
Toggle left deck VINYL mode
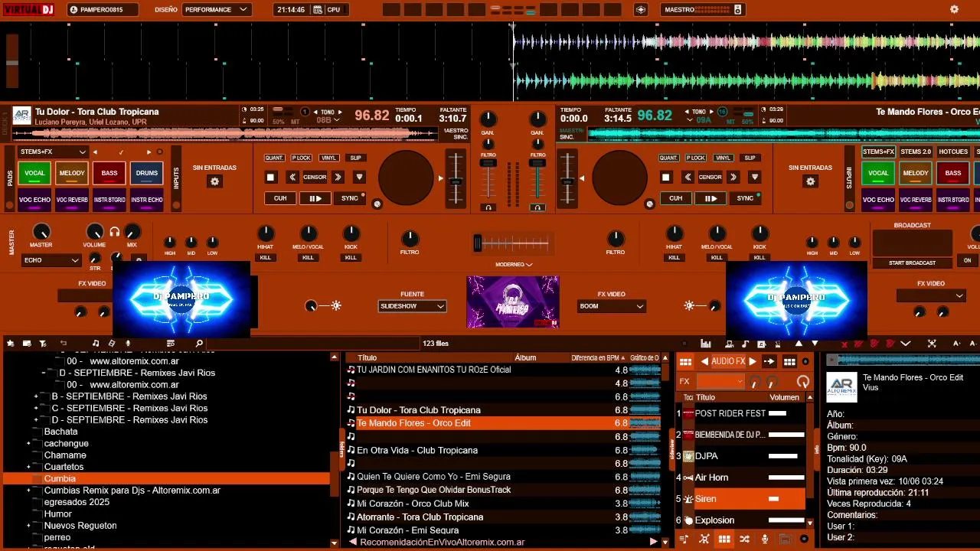[x=328, y=158]
